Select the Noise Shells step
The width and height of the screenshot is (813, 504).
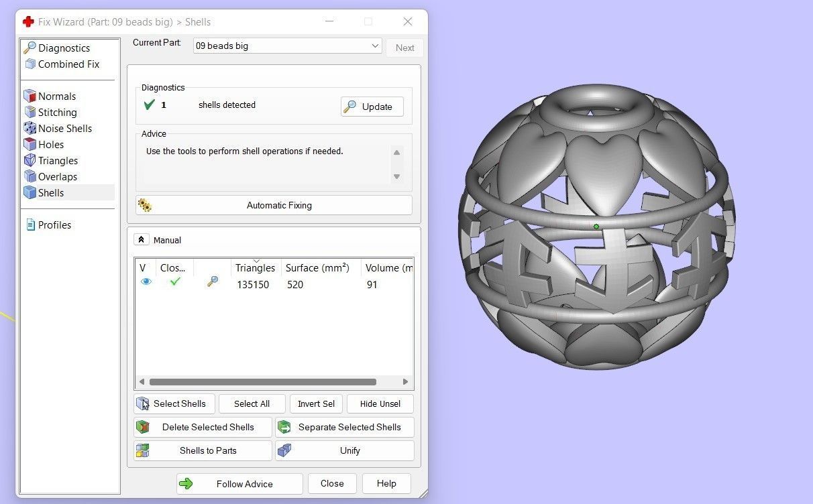[x=65, y=129]
